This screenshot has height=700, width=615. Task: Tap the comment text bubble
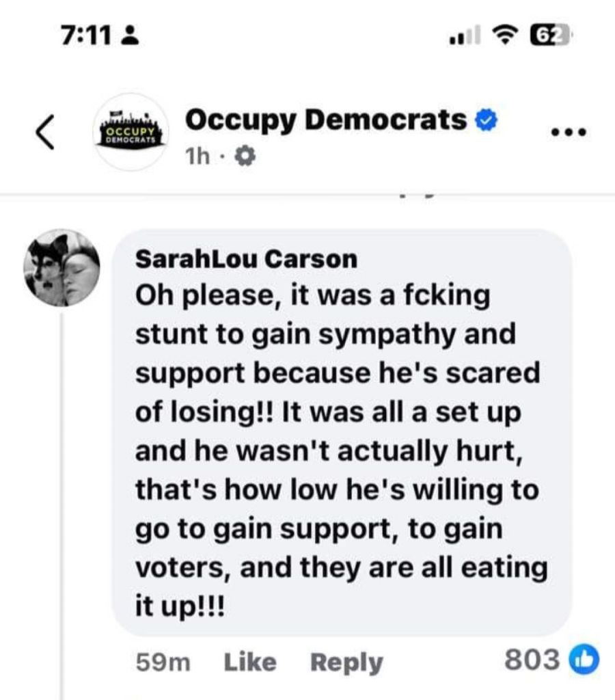pyautogui.click(x=340, y=437)
